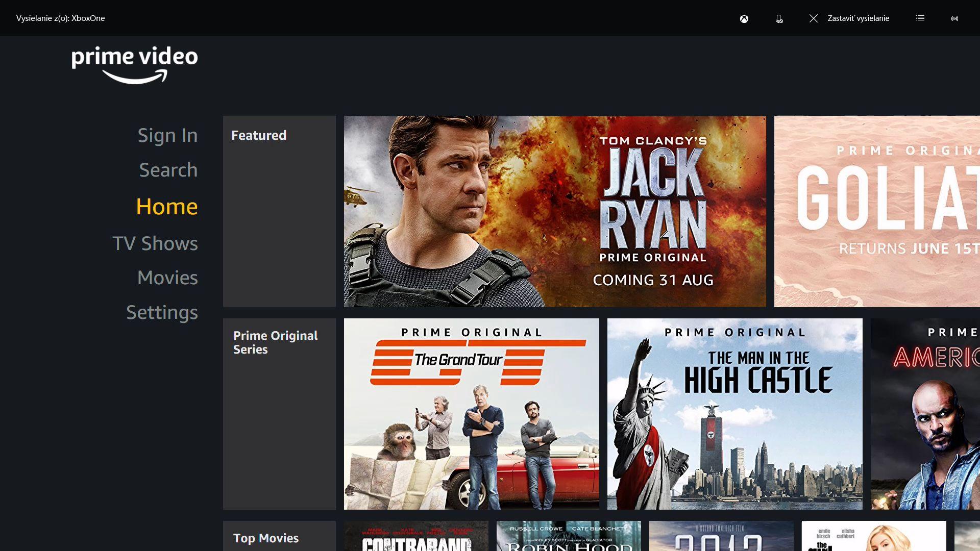
Task: Click the Xbox logo icon in top bar
Action: coord(744,18)
